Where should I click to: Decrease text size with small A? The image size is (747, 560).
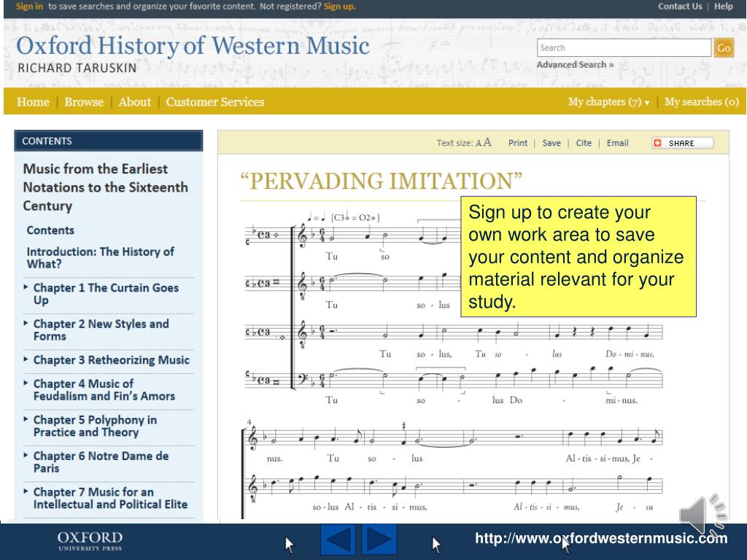tap(479, 143)
